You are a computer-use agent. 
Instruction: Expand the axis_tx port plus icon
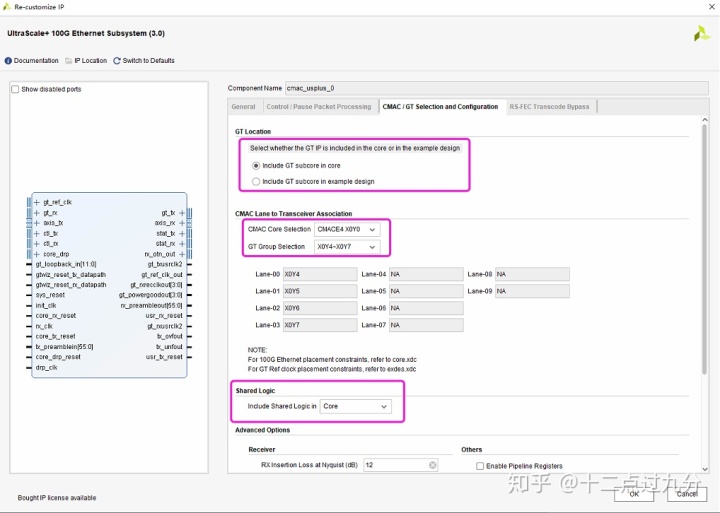(x=37, y=223)
